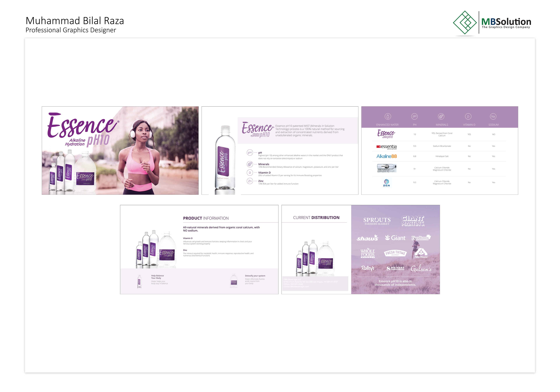The image size is (560, 392).
Task: Click the Alkaline88 logo in the comparison table
Action: coord(387,156)
